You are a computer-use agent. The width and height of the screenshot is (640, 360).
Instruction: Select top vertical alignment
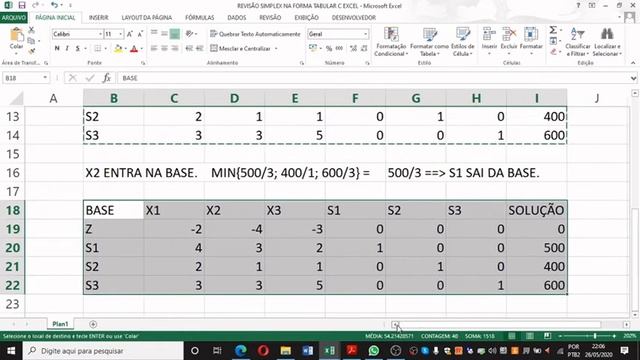tap(154, 33)
